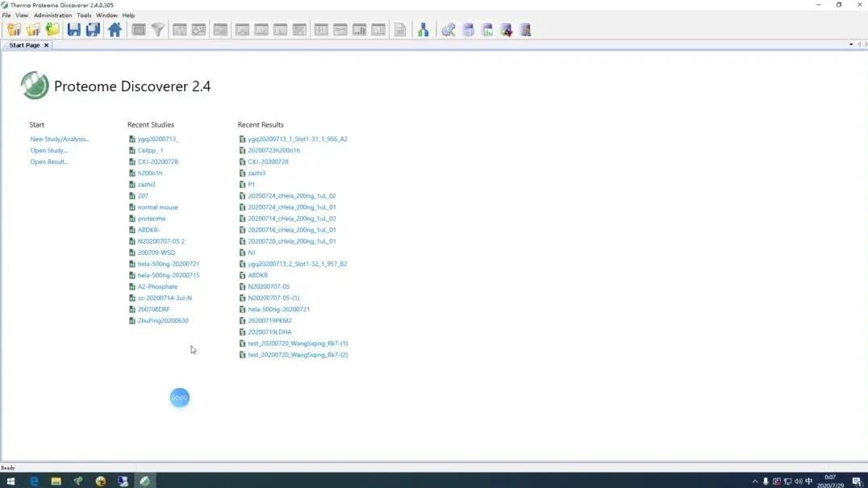Open File Explorer from taskbar
The width and height of the screenshot is (868, 488).
[56, 482]
